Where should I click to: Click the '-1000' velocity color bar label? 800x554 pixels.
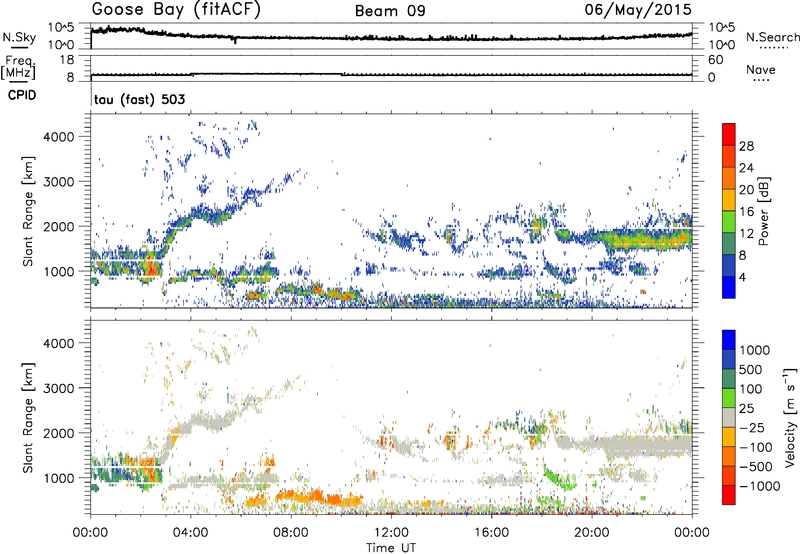[759, 486]
